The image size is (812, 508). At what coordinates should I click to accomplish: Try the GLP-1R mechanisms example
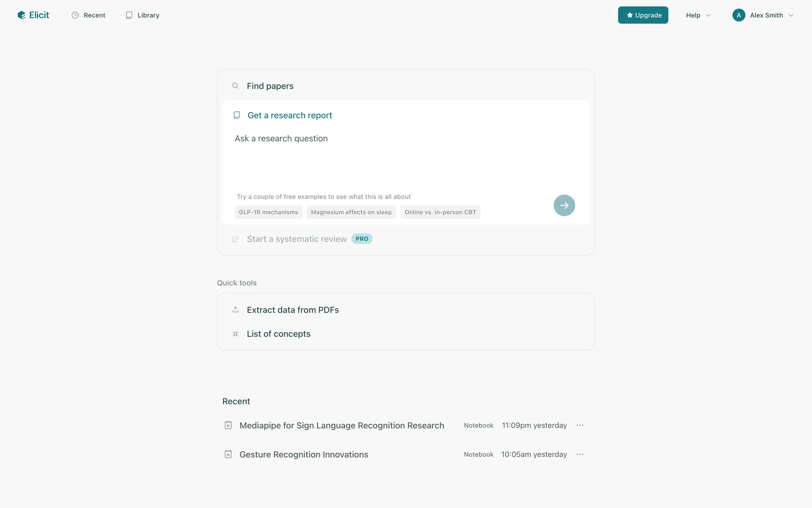pos(268,212)
